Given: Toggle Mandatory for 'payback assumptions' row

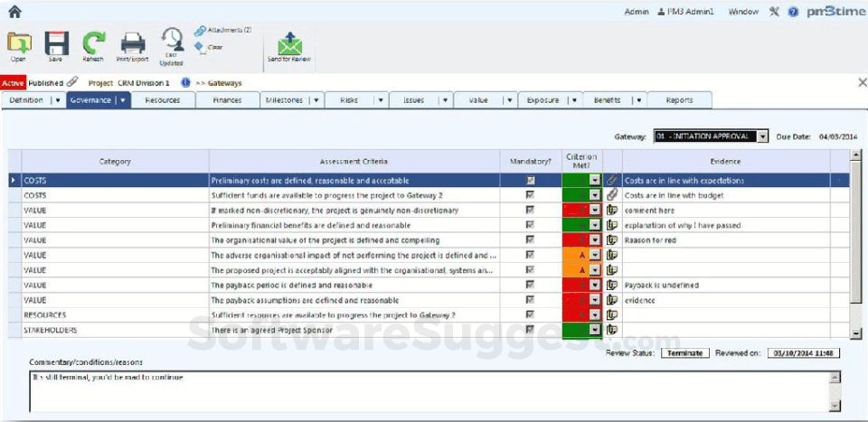Looking at the screenshot, I should pos(531,300).
